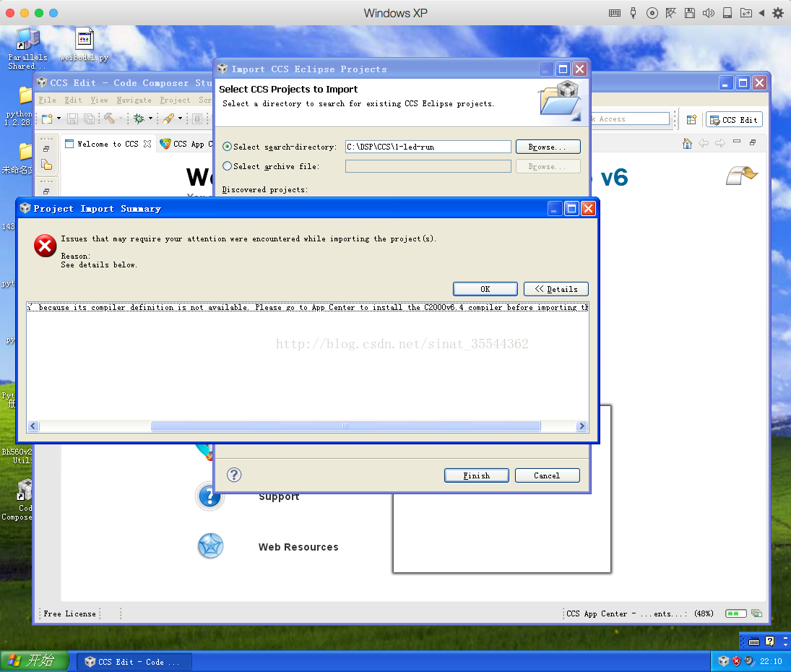Click the Free License status text
This screenshot has height=672, width=791.
(69, 613)
